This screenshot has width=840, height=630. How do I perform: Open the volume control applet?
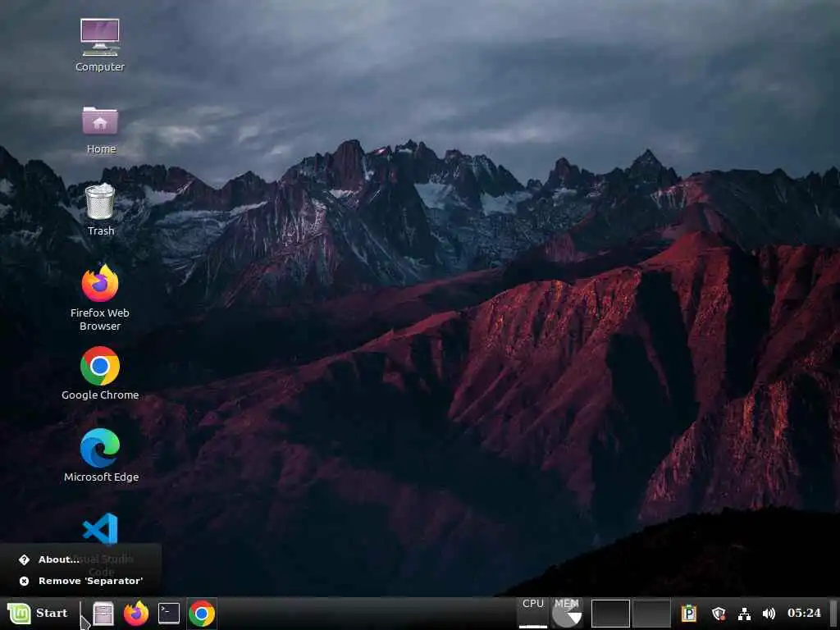click(x=769, y=614)
